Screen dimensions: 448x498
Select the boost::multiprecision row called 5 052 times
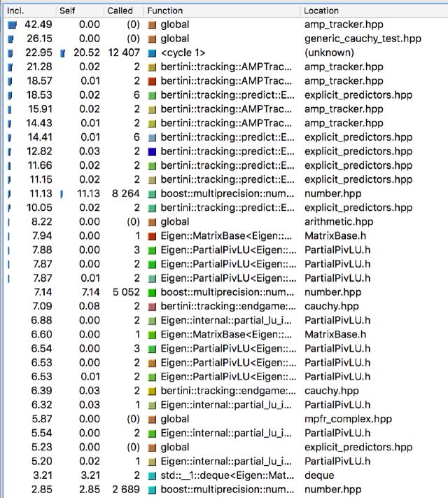pyautogui.click(x=225, y=292)
